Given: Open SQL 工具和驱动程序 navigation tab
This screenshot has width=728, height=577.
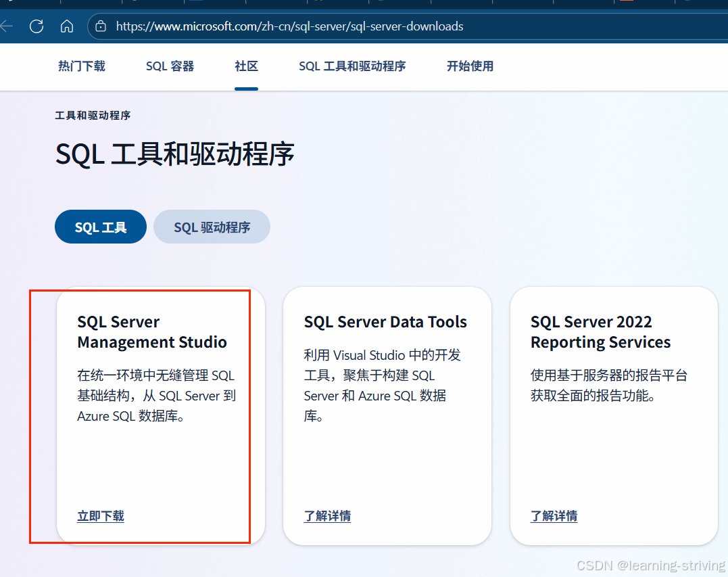Looking at the screenshot, I should pyautogui.click(x=352, y=66).
